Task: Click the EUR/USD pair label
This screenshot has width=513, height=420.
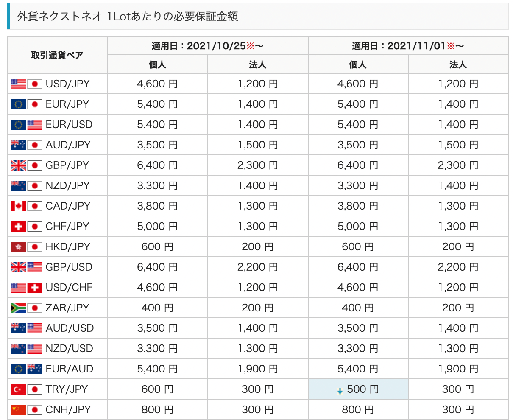Action: pos(69,125)
